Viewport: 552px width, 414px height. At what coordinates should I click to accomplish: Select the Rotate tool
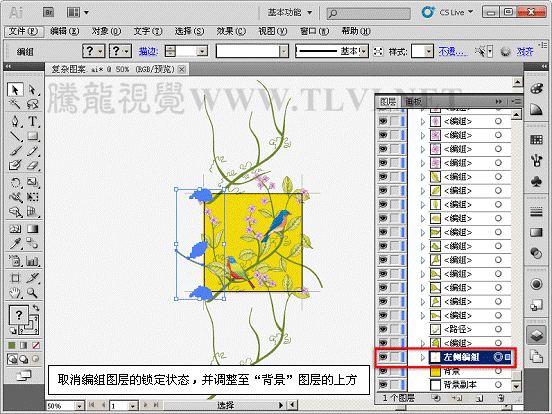pyautogui.click(x=15, y=182)
